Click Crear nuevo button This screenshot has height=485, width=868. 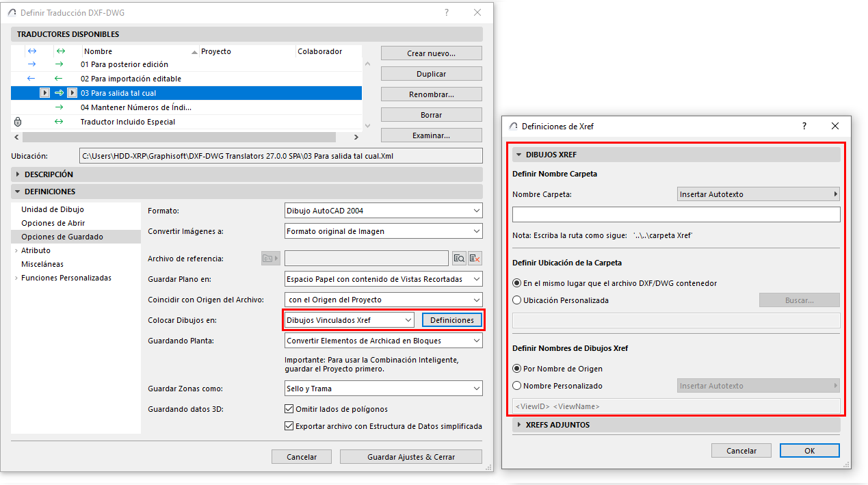(432, 53)
